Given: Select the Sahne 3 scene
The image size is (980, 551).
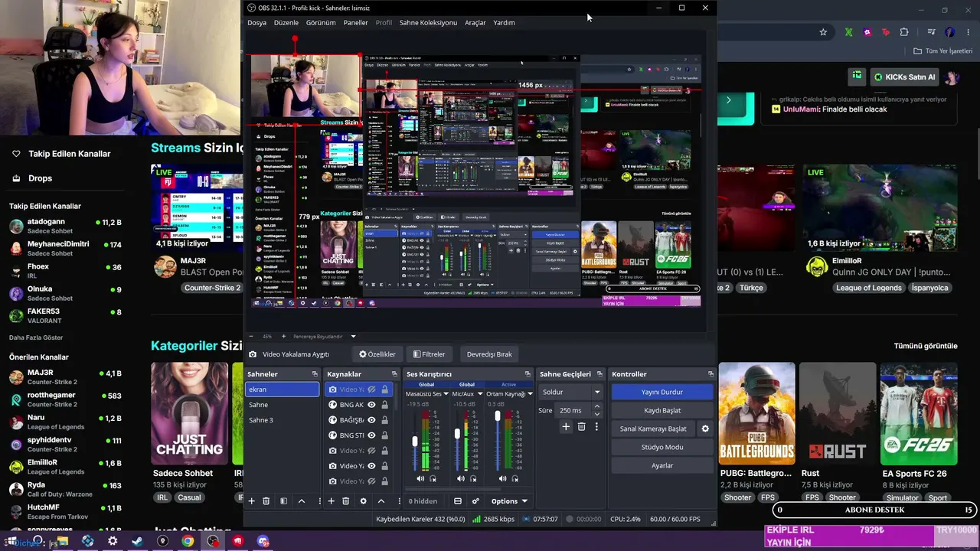Looking at the screenshot, I should (x=283, y=420).
